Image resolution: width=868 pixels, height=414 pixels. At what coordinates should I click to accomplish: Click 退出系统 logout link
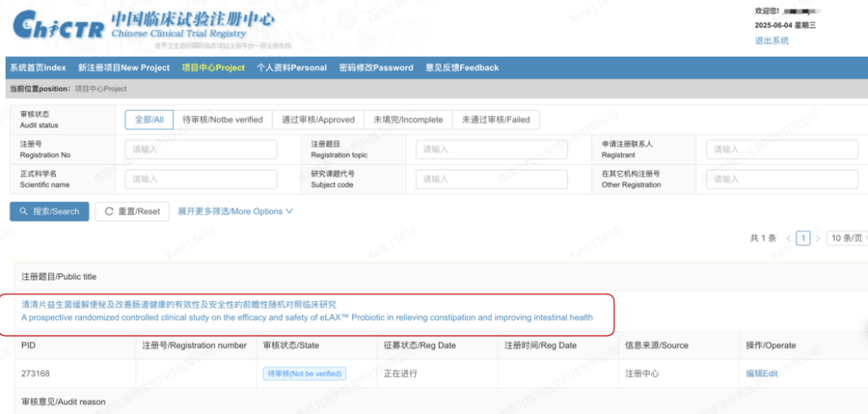click(x=771, y=41)
